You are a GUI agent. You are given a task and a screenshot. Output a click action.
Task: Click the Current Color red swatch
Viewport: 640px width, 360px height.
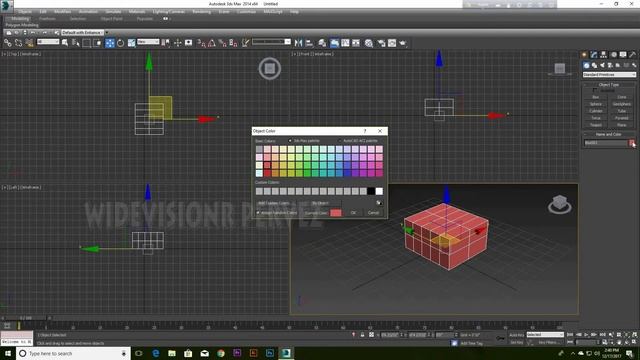[x=336, y=213]
